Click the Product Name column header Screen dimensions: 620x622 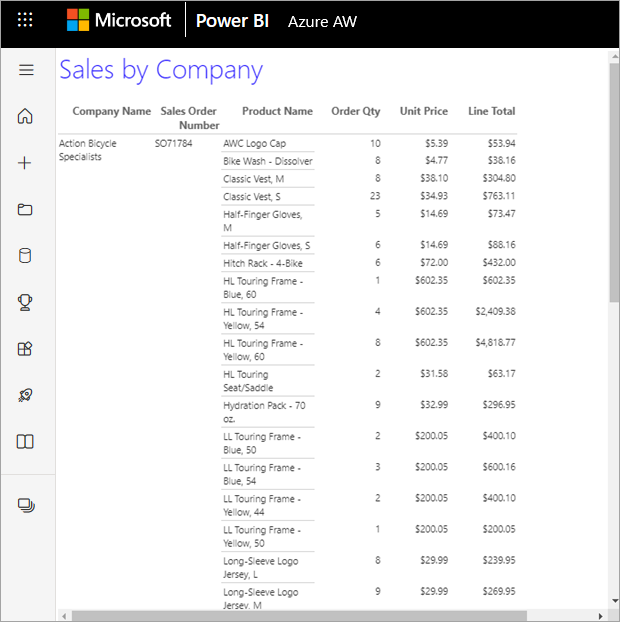[277, 111]
